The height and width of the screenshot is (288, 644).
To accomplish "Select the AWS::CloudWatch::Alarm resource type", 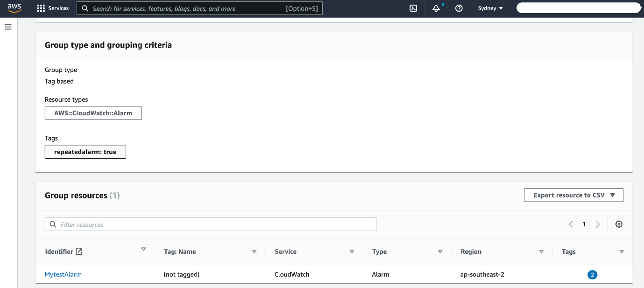I will coord(93,113).
